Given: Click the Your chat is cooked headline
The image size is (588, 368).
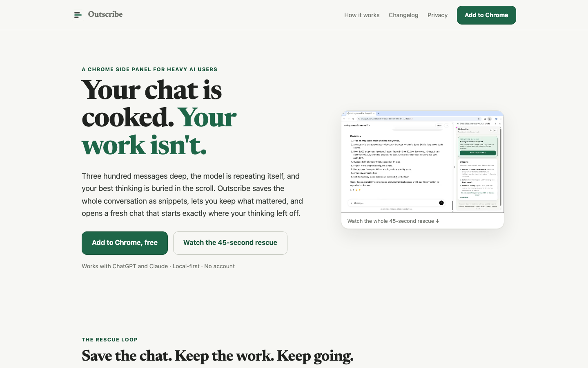Looking at the screenshot, I should 159,117.
